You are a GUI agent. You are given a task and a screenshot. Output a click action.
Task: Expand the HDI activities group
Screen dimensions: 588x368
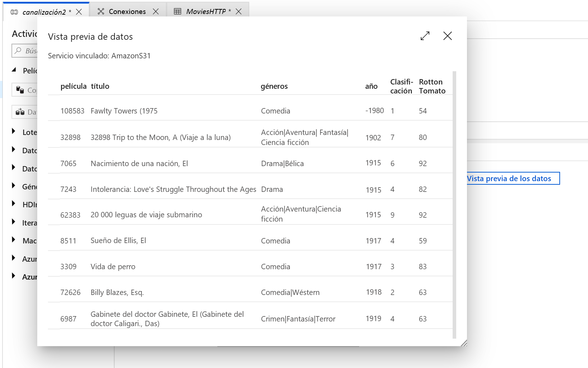click(14, 204)
